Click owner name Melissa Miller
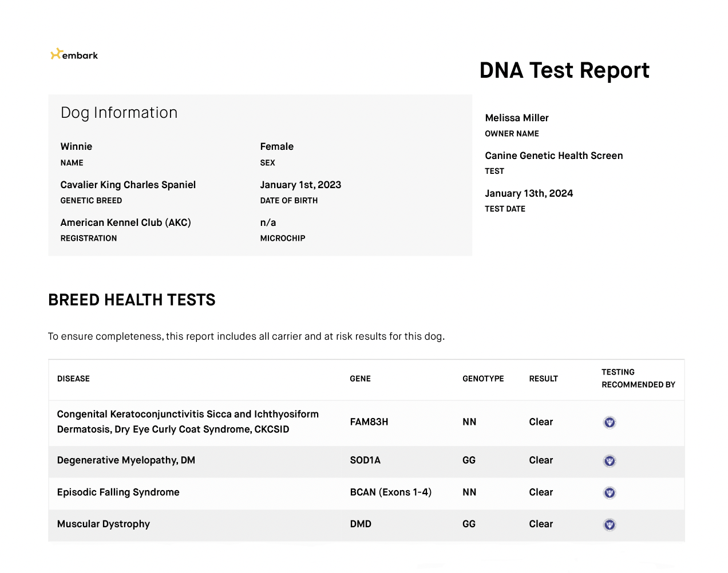Image resolution: width=728 pixels, height=573 pixels. [516, 118]
